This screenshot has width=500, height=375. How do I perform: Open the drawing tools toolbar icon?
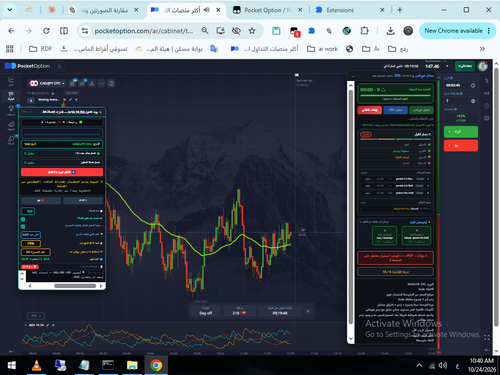click(92, 83)
